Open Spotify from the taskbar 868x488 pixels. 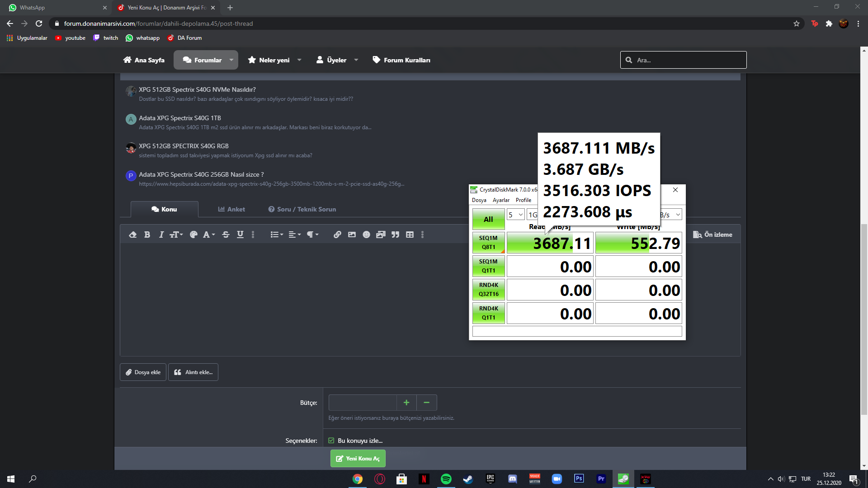(446, 479)
